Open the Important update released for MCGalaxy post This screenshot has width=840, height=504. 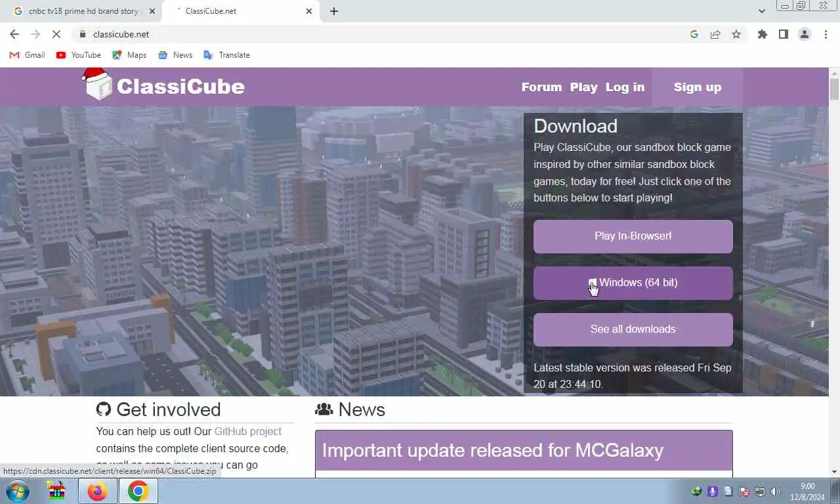click(x=492, y=450)
